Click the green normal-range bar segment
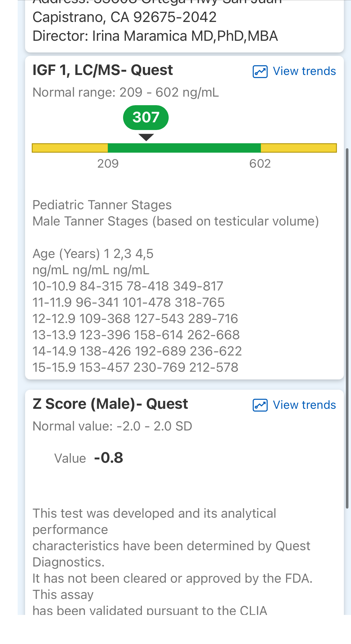 pos(184,148)
